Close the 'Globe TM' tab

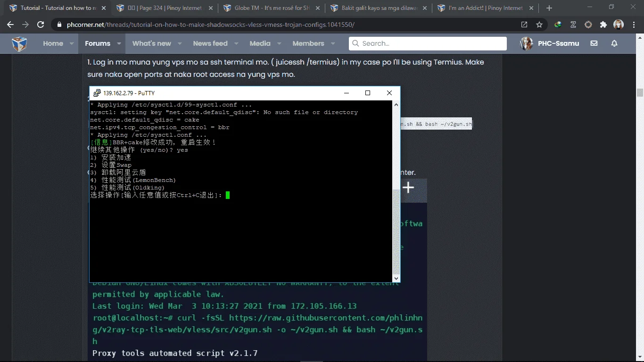[x=317, y=8]
